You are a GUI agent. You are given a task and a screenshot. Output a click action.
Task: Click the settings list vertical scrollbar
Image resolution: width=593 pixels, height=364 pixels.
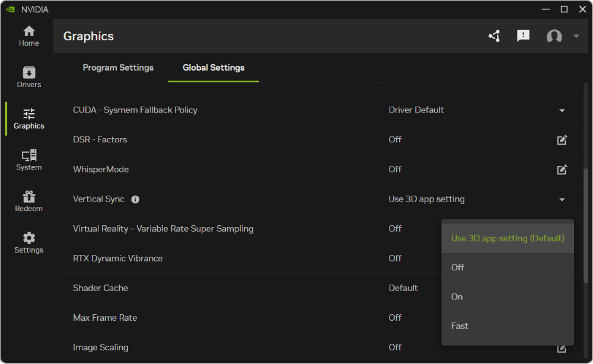click(x=586, y=225)
